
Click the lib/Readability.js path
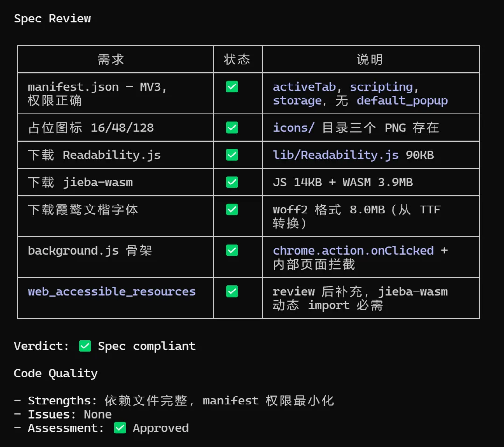336,155
